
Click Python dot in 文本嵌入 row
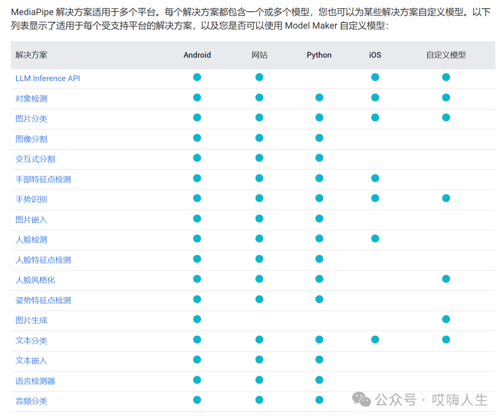pyautogui.click(x=319, y=359)
